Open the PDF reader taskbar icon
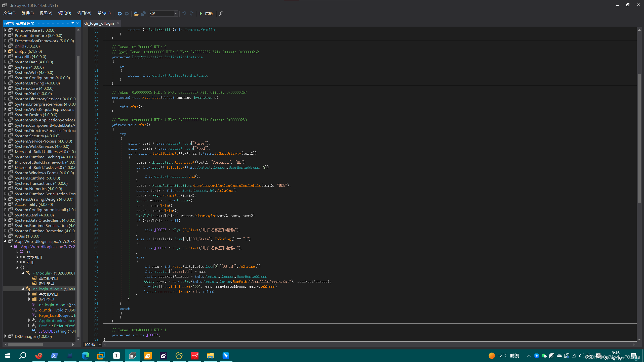The image size is (644, 362). [x=194, y=355]
